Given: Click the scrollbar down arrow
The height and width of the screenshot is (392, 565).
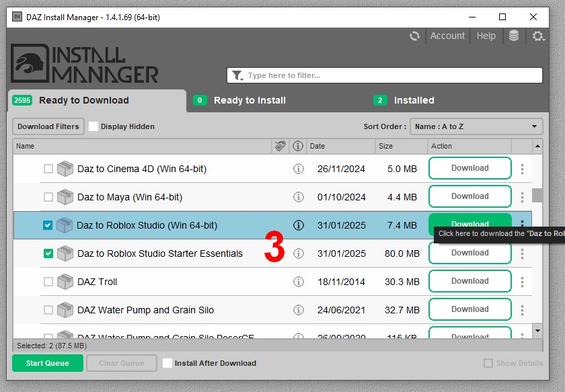Looking at the screenshot, I should click(x=537, y=331).
